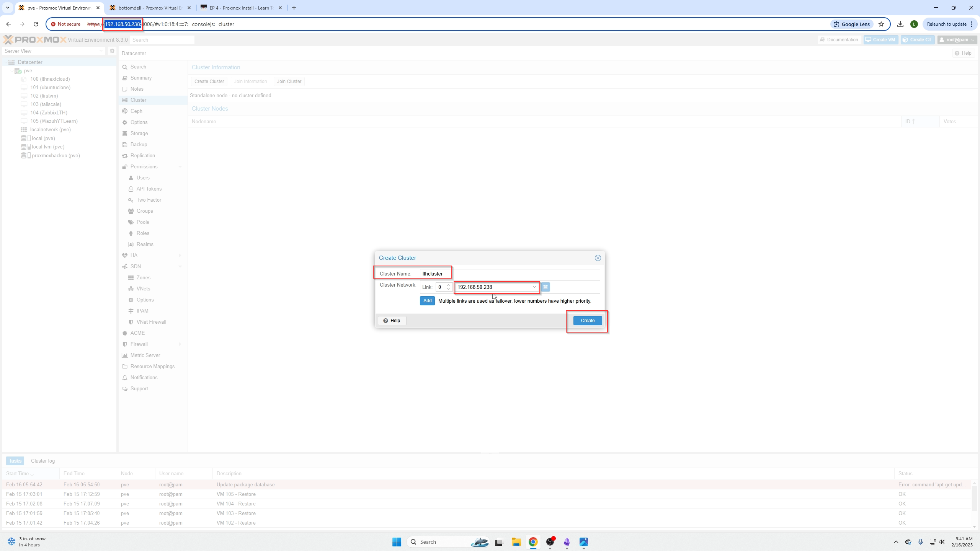The image size is (980, 551).
Task: Click Create in the Create Cluster dialog
Action: pyautogui.click(x=587, y=320)
